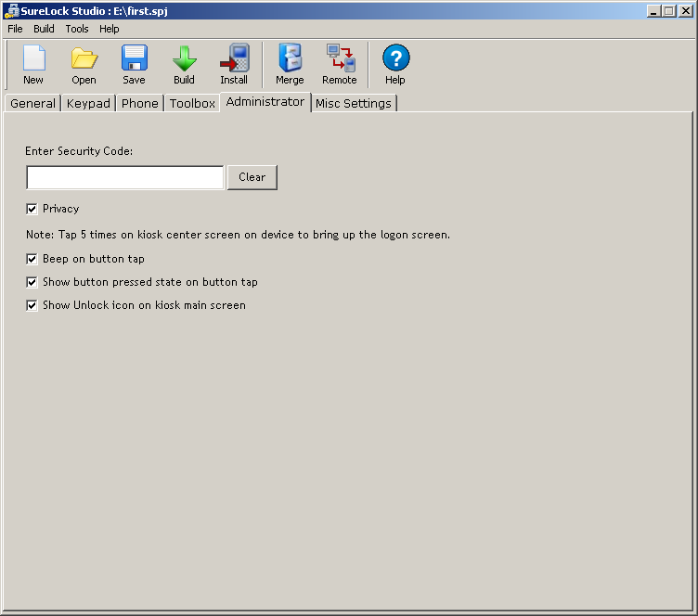Minimize the SureLock Studio window
This screenshot has width=698, height=616.
click(653, 11)
